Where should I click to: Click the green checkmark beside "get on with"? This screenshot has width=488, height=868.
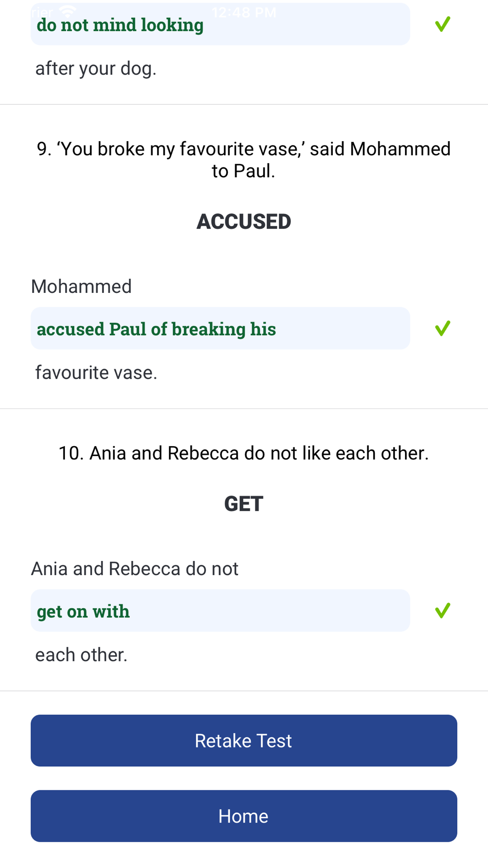coord(443,610)
